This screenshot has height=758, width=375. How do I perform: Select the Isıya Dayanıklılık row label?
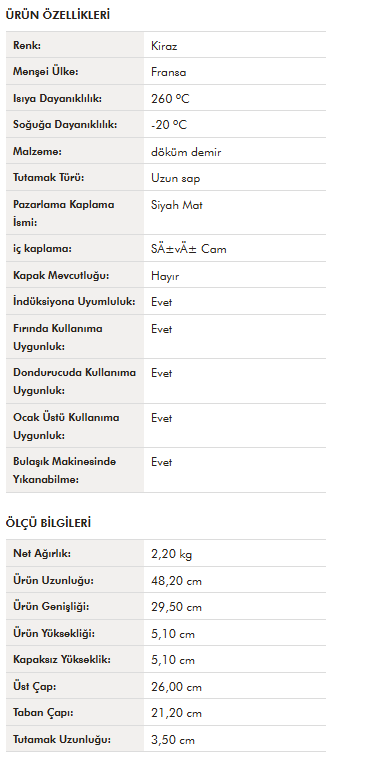(x=58, y=99)
